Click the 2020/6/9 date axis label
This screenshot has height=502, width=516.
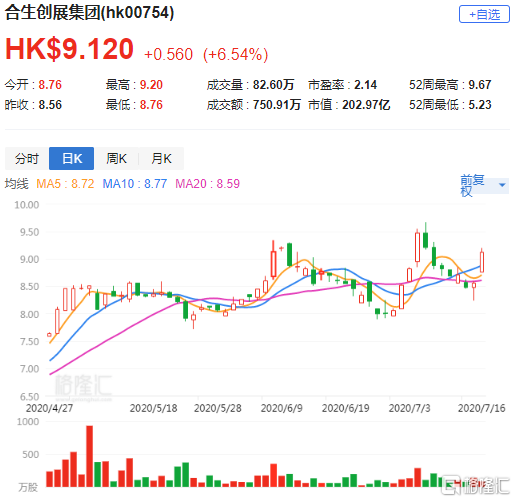pos(281,408)
